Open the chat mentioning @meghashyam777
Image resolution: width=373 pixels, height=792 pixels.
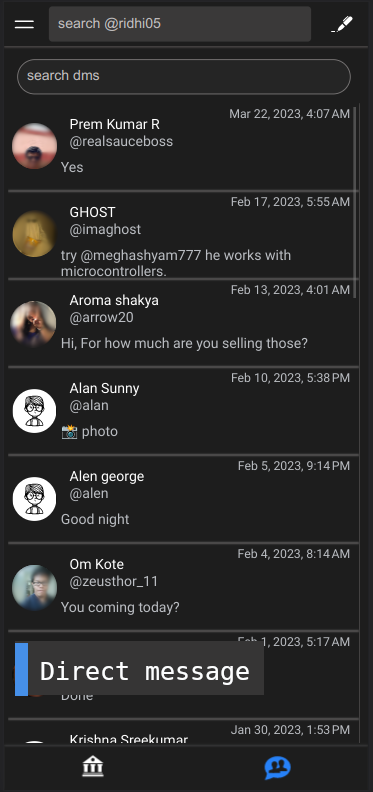click(x=183, y=235)
